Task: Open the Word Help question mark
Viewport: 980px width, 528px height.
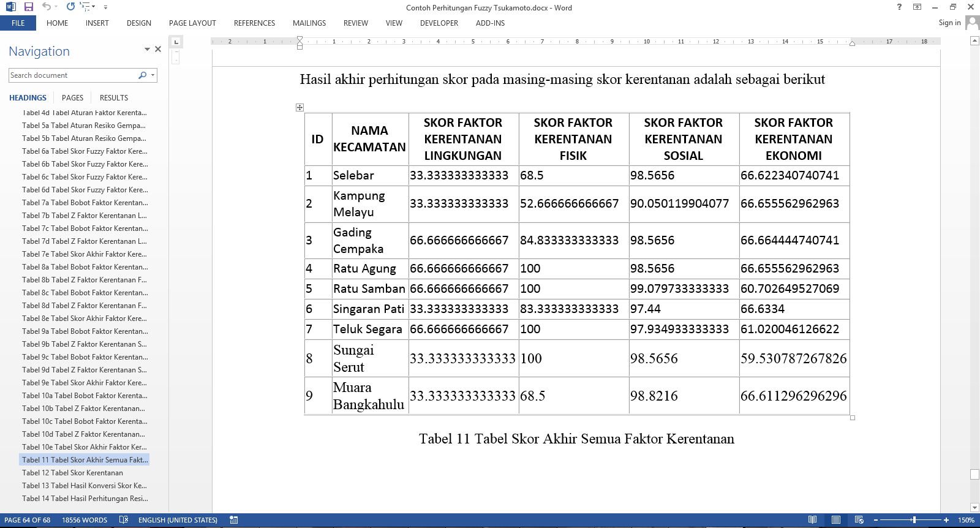Action: pyautogui.click(x=899, y=7)
